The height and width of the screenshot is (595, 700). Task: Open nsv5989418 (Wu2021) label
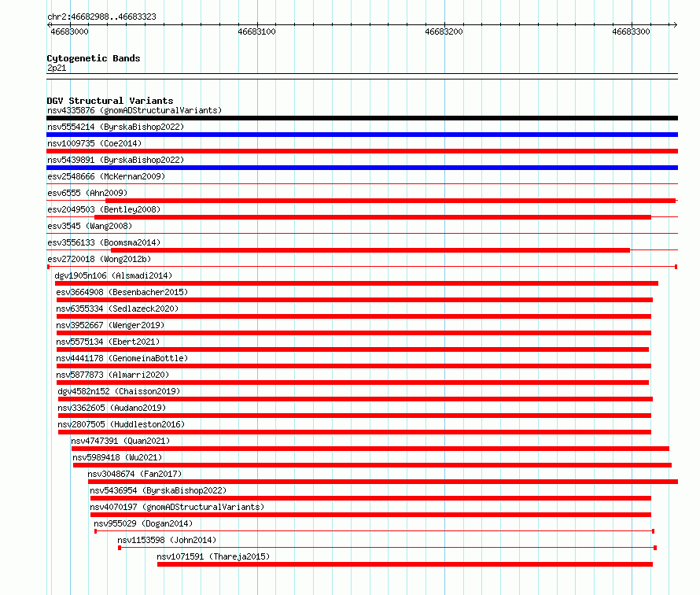117,457
